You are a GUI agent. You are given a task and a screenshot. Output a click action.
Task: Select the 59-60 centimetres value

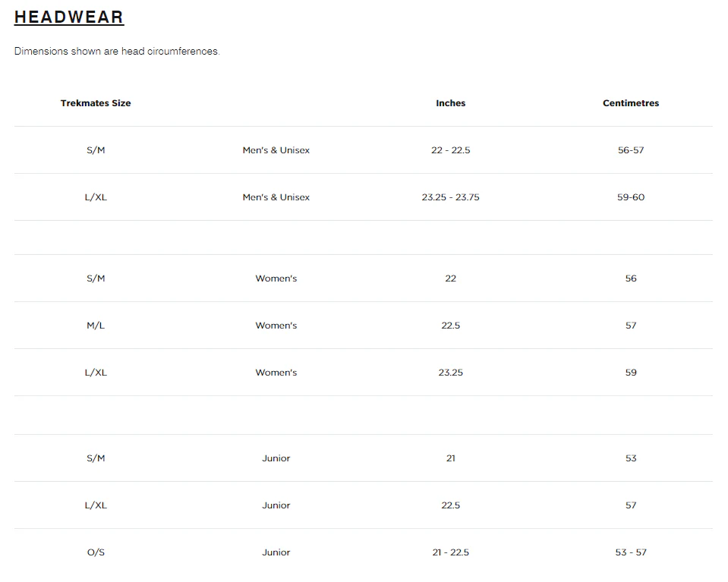point(631,197)
